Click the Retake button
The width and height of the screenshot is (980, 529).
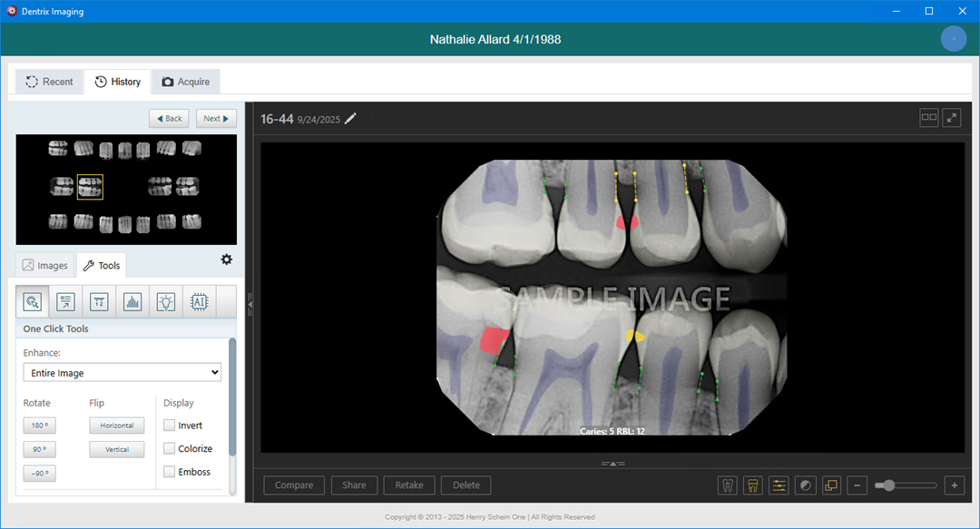pyautogui.click(x=409, y=485)
